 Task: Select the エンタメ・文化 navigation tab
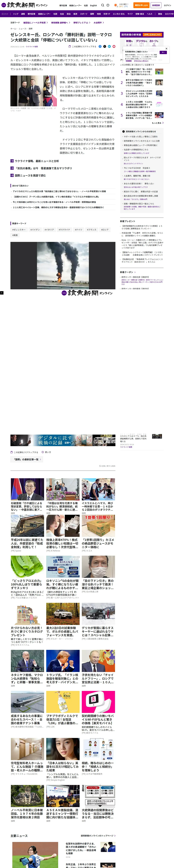(119, 14)
